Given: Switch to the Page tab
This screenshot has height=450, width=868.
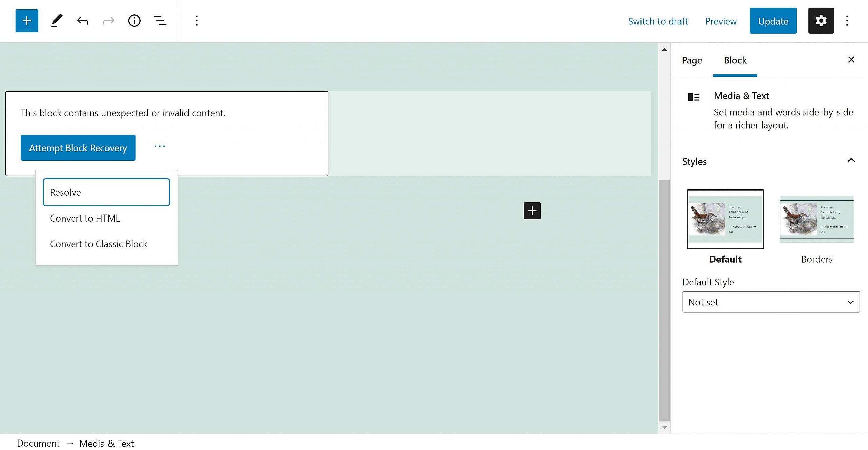Looking at the screenshot, I should [x=692, y=60].
